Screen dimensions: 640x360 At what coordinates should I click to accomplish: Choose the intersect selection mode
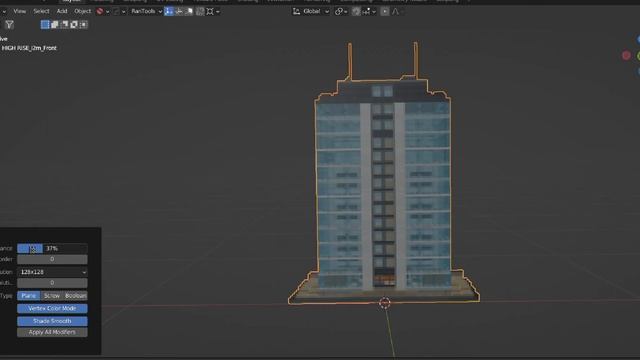(x=84, y=24)
